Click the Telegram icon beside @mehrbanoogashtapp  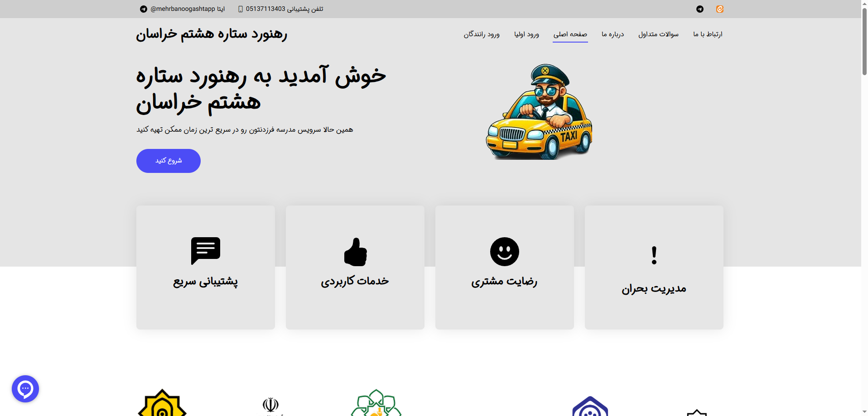point(144,9)
